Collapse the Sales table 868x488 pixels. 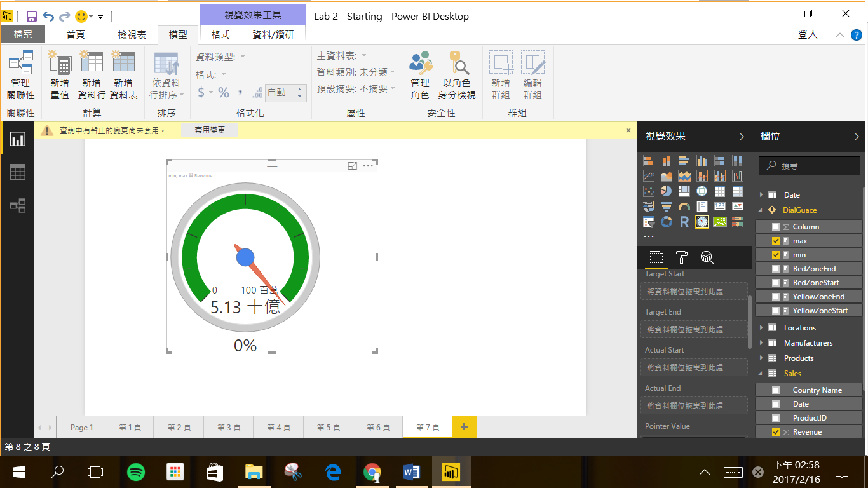coord(761,374)
